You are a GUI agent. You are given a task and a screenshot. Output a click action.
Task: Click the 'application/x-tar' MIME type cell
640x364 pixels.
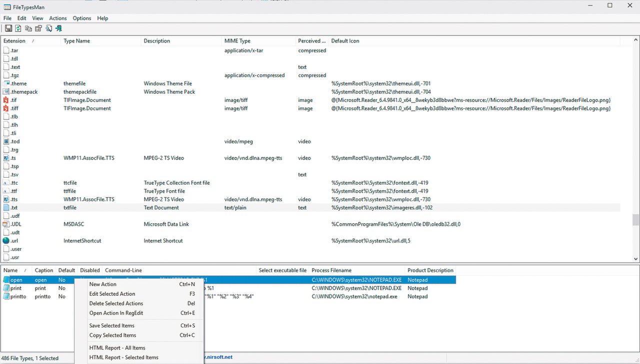[242, 50]
